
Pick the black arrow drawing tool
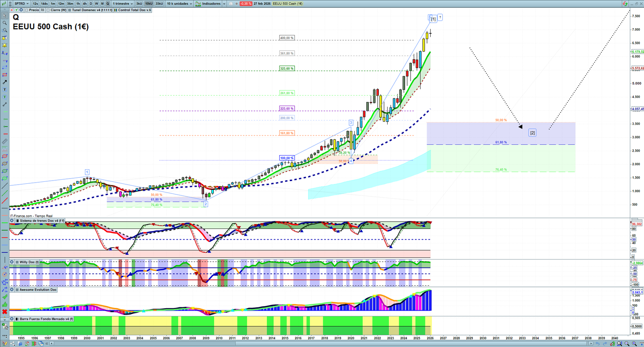click(x=4, y=82)
